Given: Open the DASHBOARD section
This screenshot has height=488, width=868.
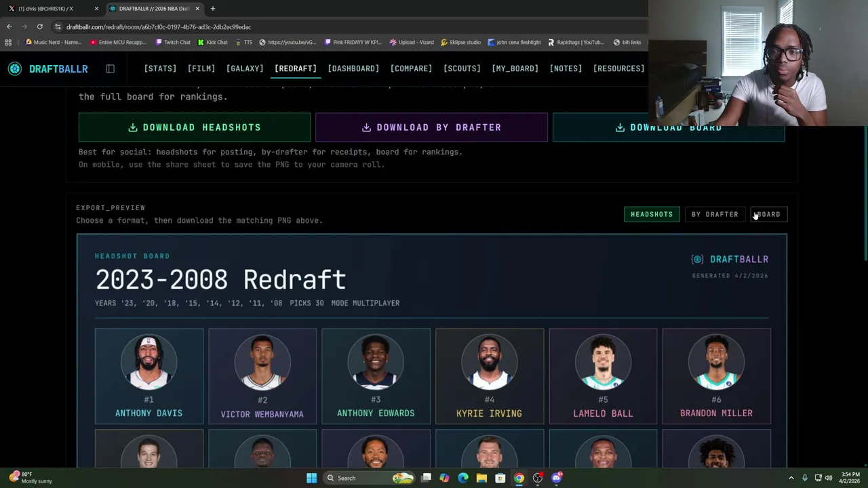Looking at the screenshot, I should coord(353,68).
